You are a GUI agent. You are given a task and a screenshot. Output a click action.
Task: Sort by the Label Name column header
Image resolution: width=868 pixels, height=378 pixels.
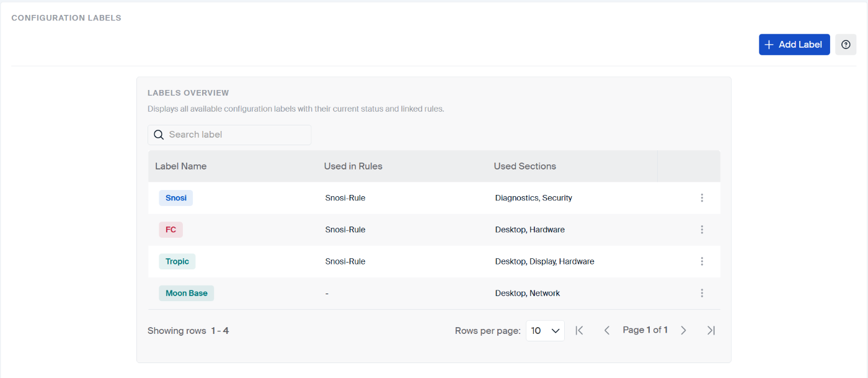pos(180,166)
